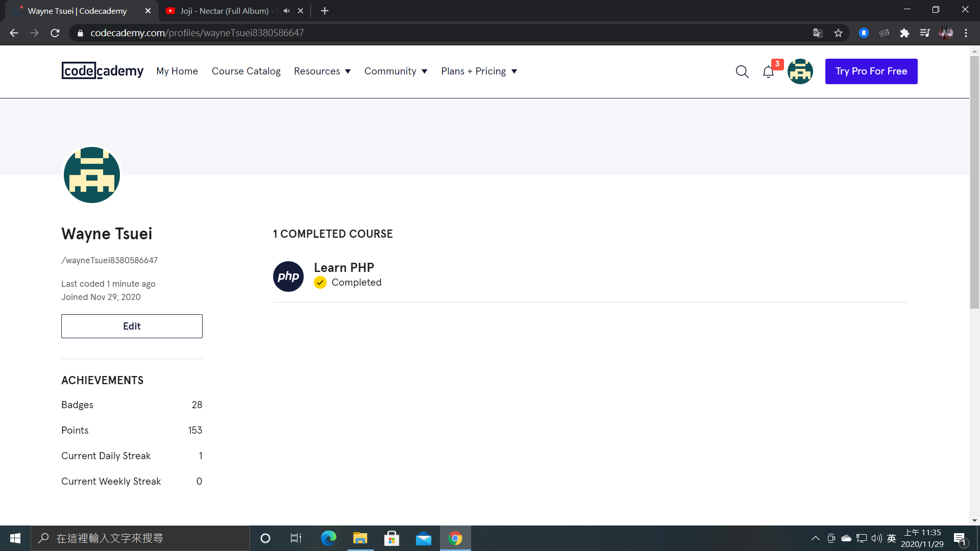Click the site lock icon
The width and height of the screenshot is (980, 551).
[80, 33]
